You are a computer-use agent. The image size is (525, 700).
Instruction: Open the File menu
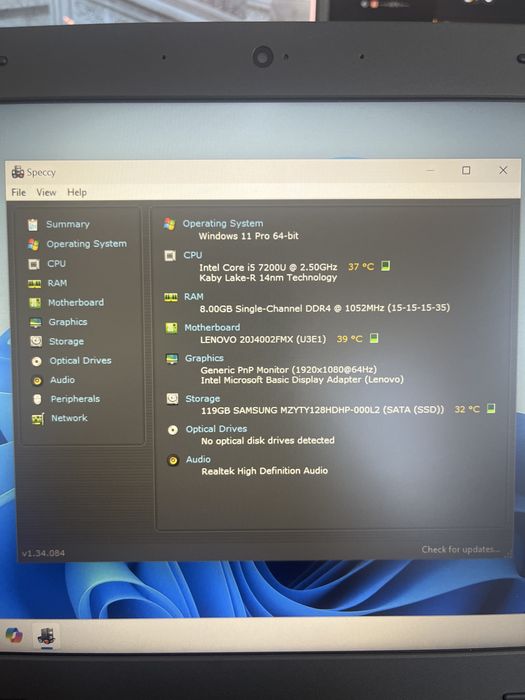click(x=19, y=192)
